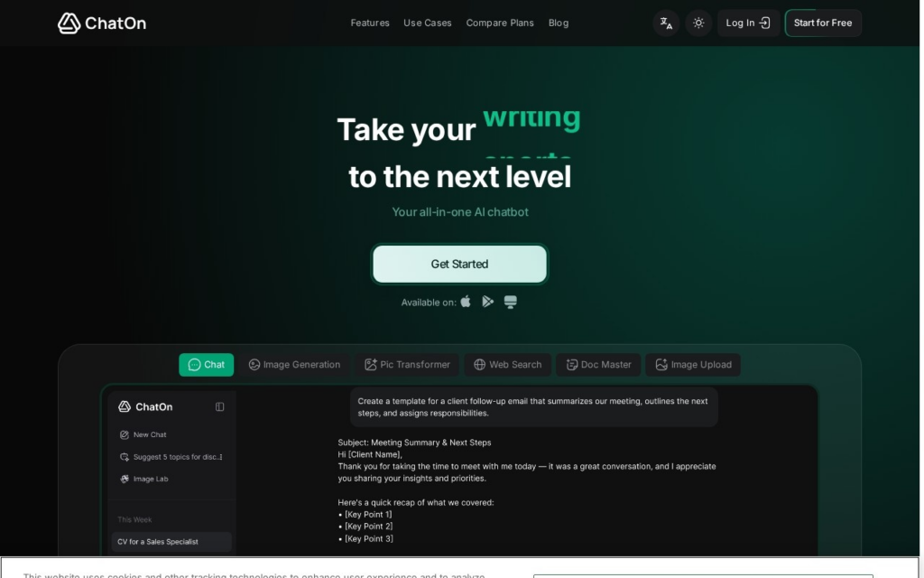Viewport: 924px width, 578px height.
Task: Switch to Image Generation tab
Action: 294,365
